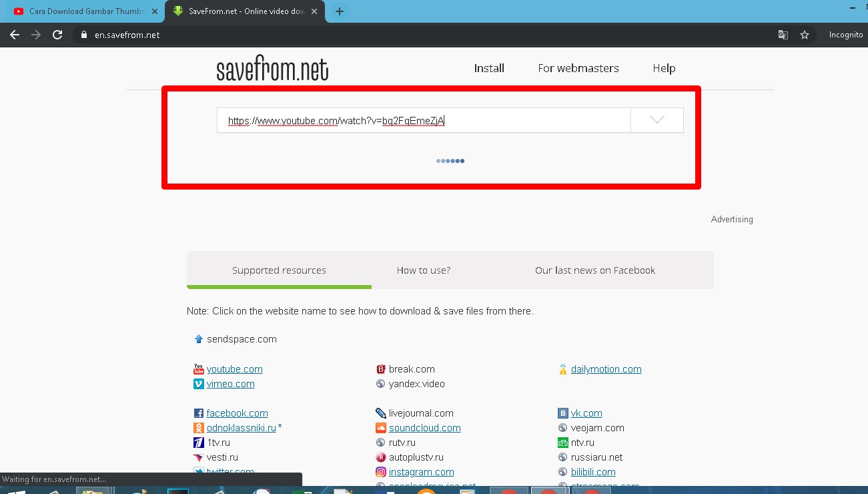Open the vk.com link
Screen dimensions: 868x494
(x=586, y=413)
